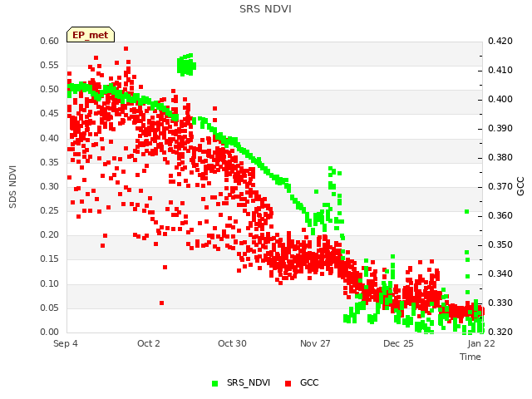
Task: Click the 0.45 left axis value
Action: pos(50,113)
